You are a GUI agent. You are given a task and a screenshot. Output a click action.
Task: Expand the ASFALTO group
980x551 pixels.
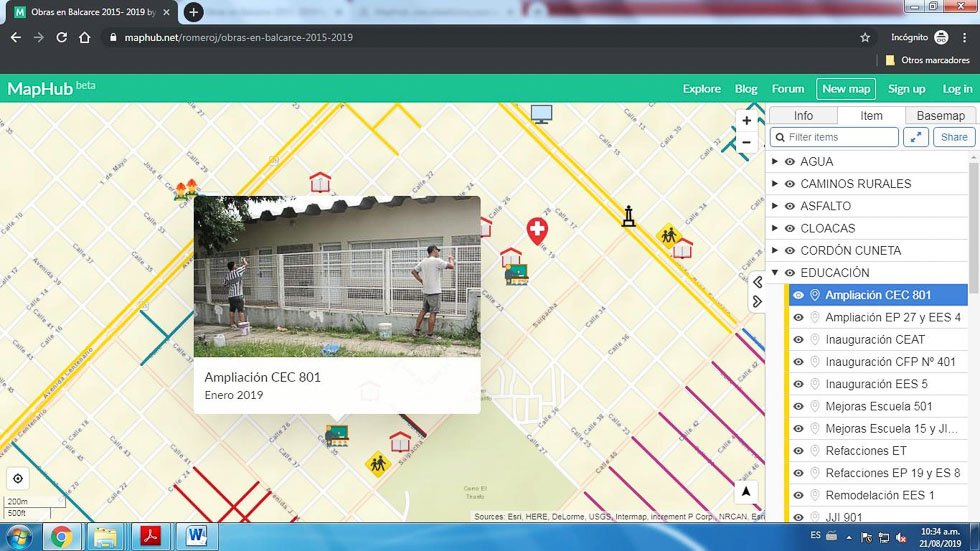(x=775, y=206)
